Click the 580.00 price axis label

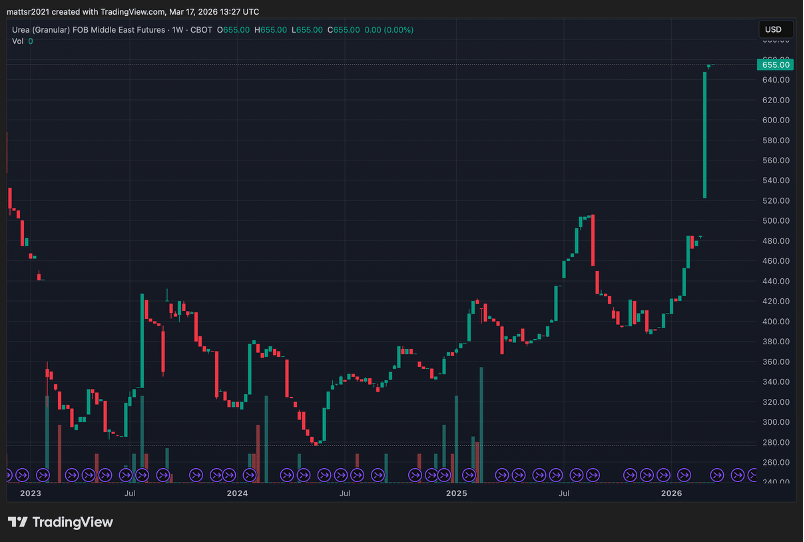(776, 140)
